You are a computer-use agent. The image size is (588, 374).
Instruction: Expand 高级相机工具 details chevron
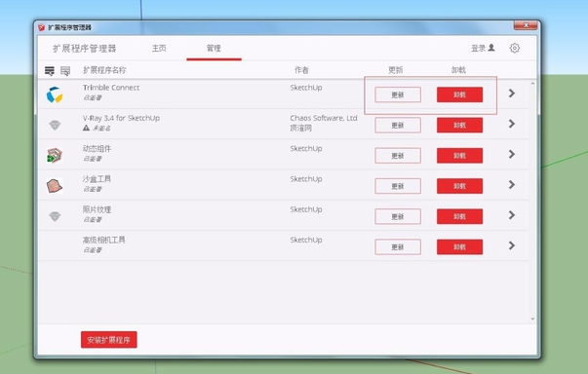pyautogui.click(x=512, y=245)
